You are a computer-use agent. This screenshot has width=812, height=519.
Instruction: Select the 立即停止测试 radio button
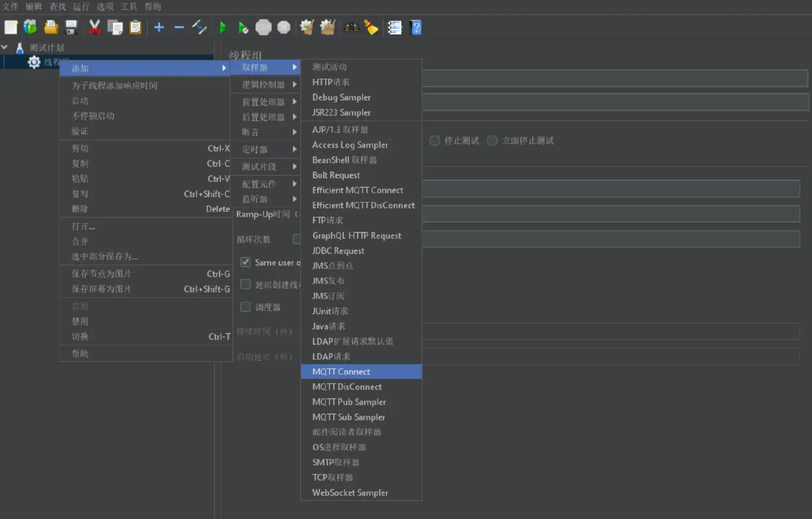(492, 140)
